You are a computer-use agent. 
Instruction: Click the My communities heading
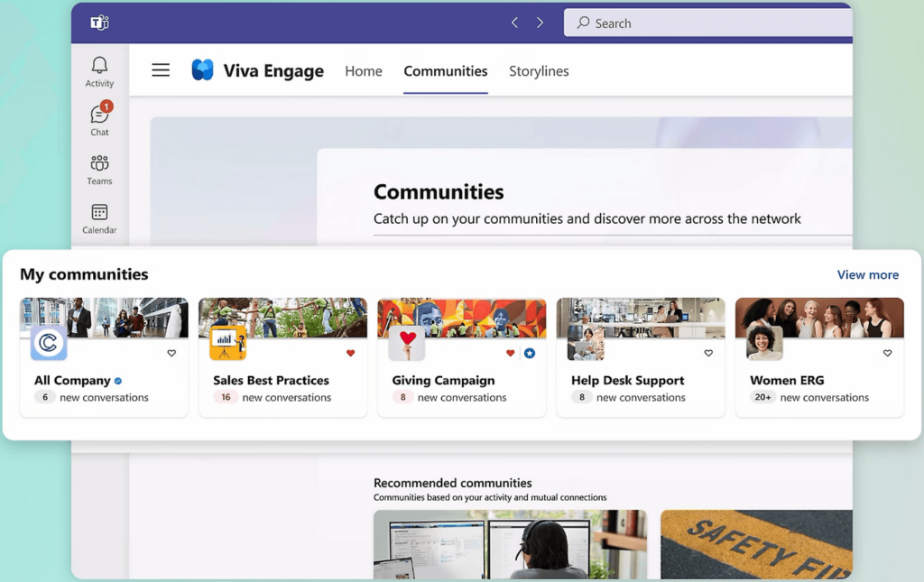pyautogui.click(x=84, y=274)
